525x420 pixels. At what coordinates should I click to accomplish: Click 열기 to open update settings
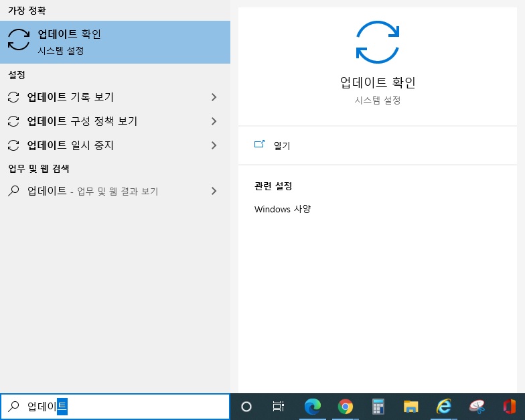pyautogui.click(x=378, y=145)
